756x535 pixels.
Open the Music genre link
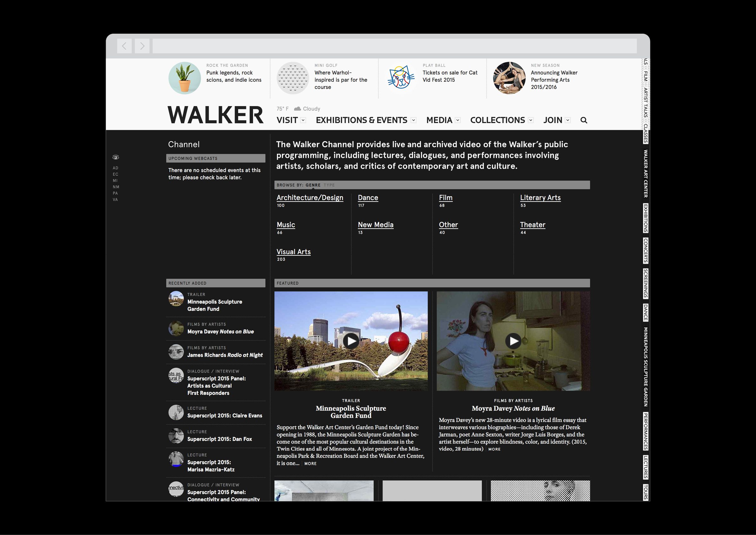286,225
